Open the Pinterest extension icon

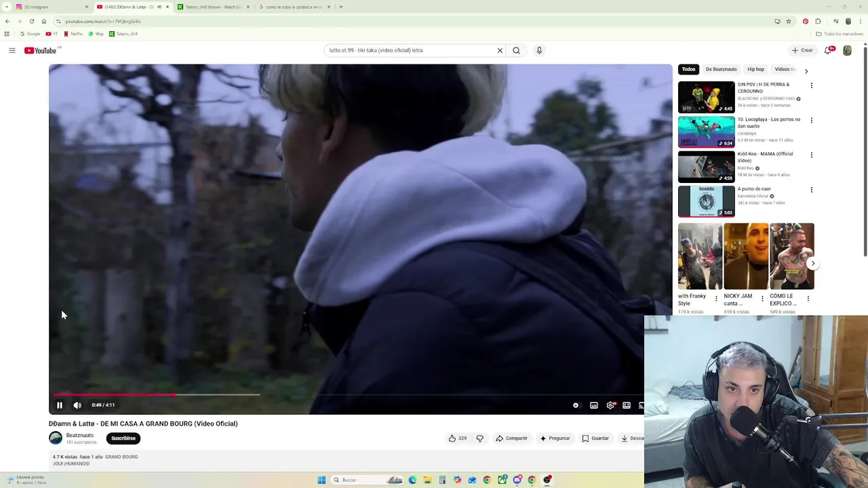tap(806, 21)
